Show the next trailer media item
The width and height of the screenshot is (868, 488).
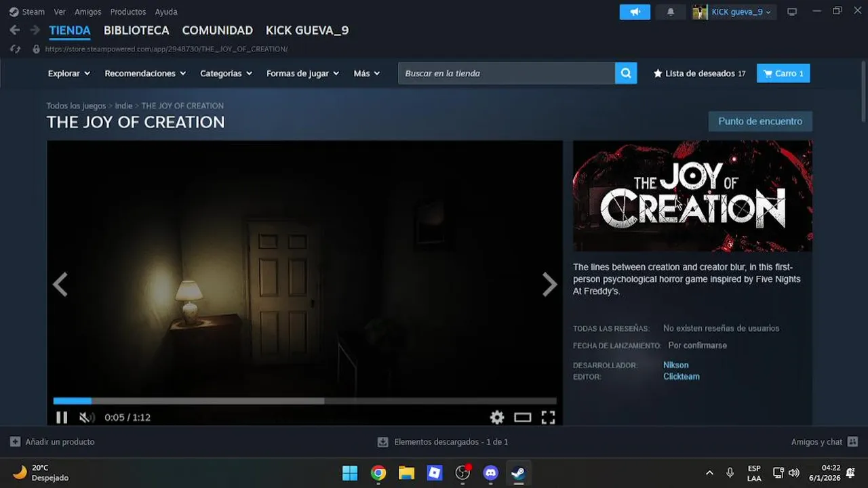[x=549, y=285]
